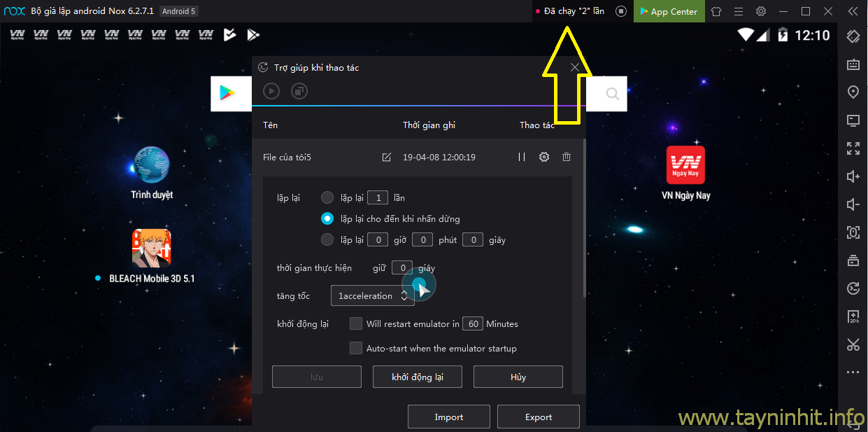
Task: Click the macro play button in toolbar
Action: point(271,91)
